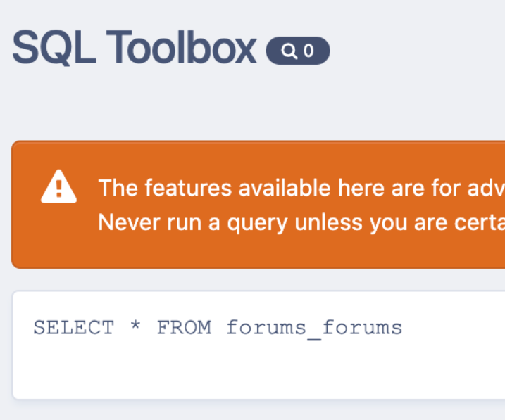Image resolution: width=505 pixels, height=420 pixels.
Task: Click the word "query" in orange banner
Action: pyautogui.click(x=257, y=224)
